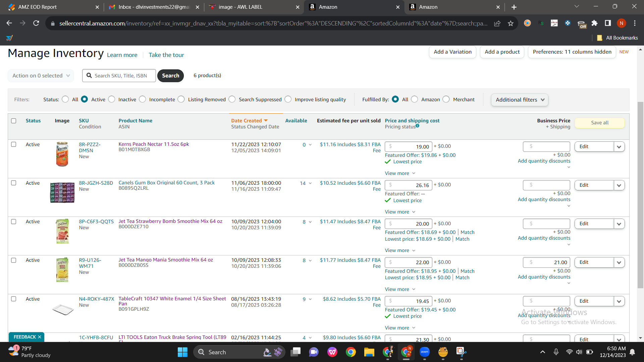Open the tab search chevron in the title bar
The image size is (644, 362).
(x=577, y=6)
